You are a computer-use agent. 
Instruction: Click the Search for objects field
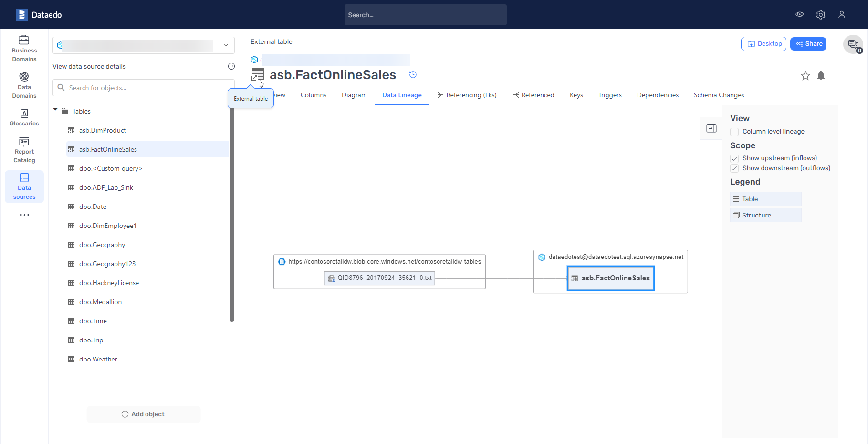(x=144, y=88)
